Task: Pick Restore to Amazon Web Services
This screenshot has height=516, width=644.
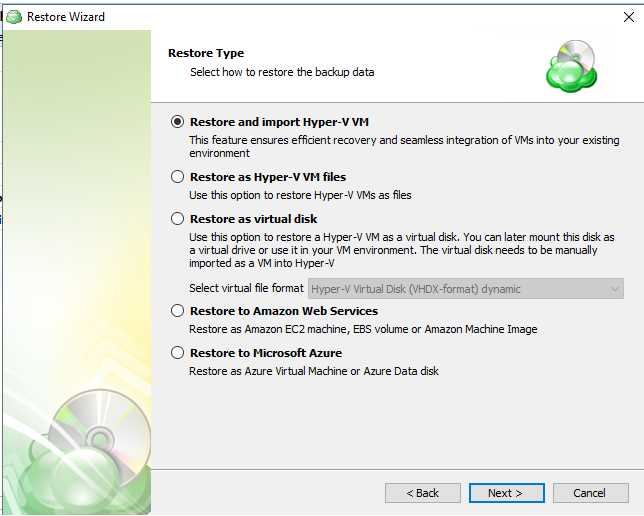Action: pyautogui.click(x=178, y=312)
